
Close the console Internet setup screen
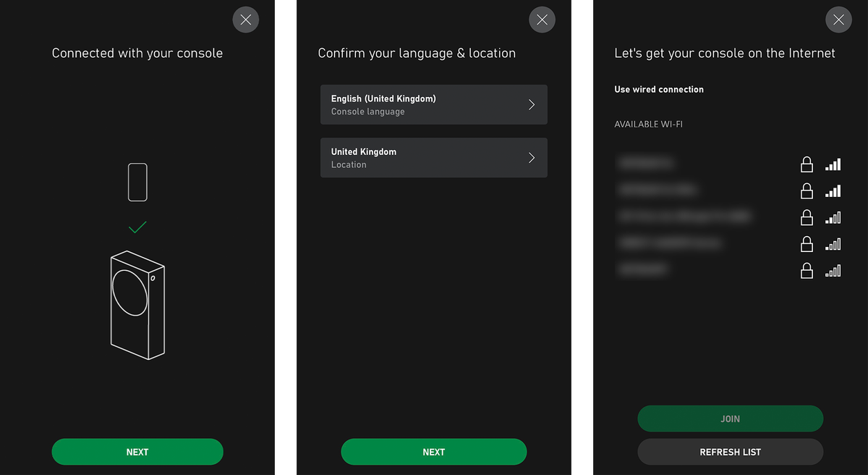[839, 20]
